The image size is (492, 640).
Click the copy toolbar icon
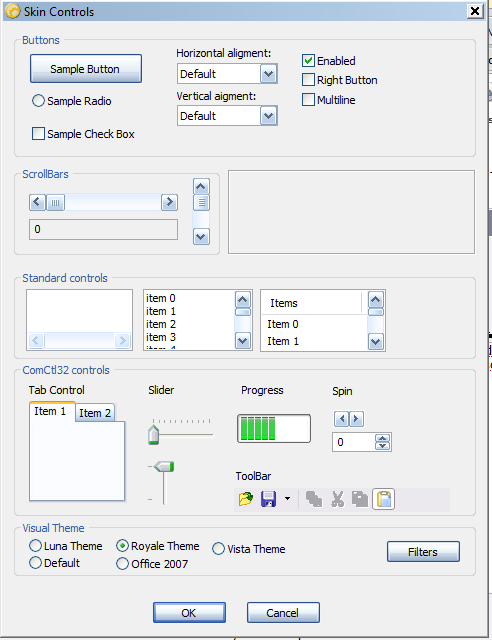pyautogui.click(x=360, y=499)
